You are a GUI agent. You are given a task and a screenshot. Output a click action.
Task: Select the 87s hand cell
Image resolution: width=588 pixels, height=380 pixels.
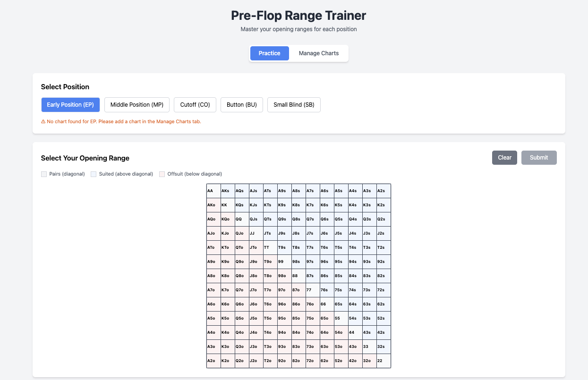[313, 276]
